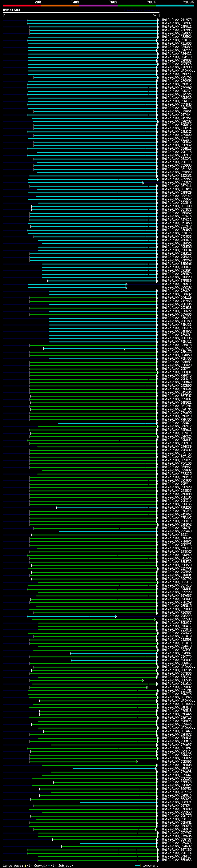
Task: Select the UniRef100_A7R938 label
Action: [177, 67]
